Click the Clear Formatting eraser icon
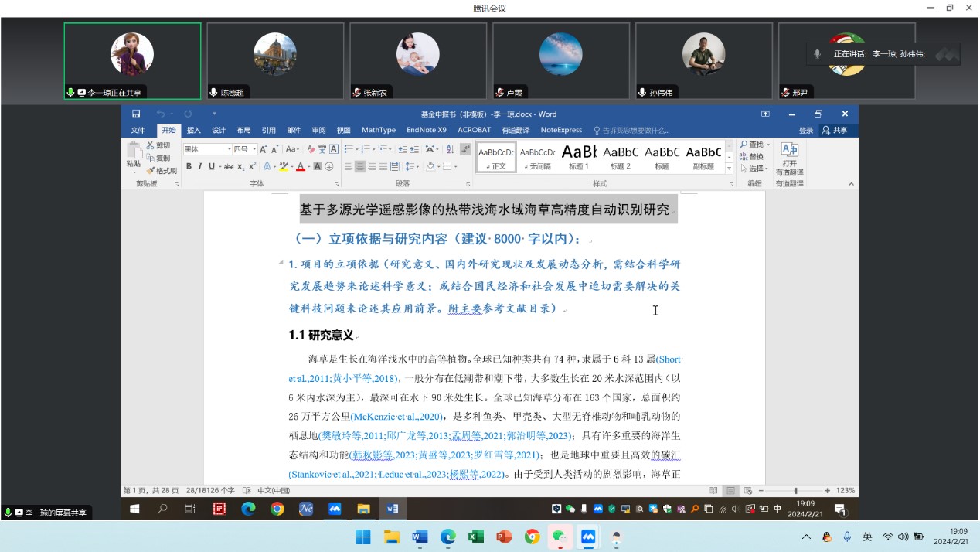The height and width of the screenshot is (552, 980). (311, 149)
